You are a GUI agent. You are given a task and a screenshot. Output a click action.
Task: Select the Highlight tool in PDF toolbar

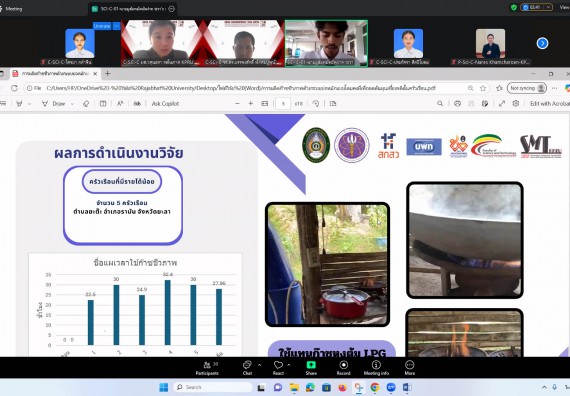click(x=19, y=104)
